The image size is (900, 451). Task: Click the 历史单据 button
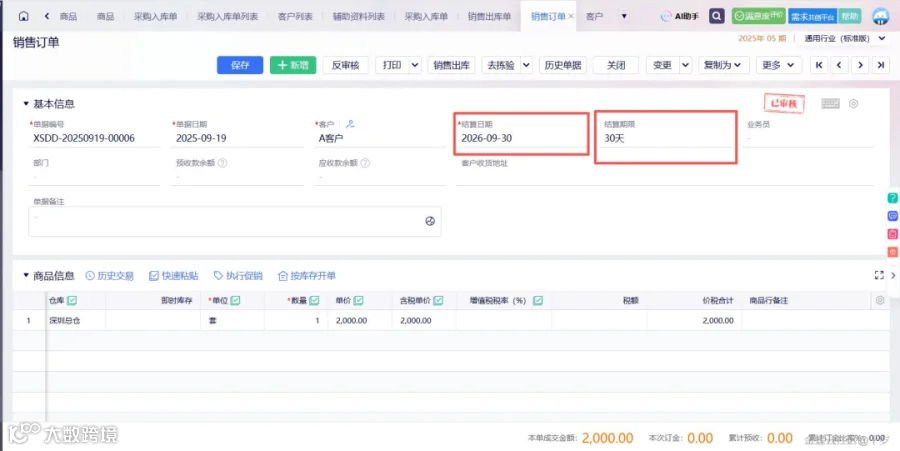[x=562, y=65]
